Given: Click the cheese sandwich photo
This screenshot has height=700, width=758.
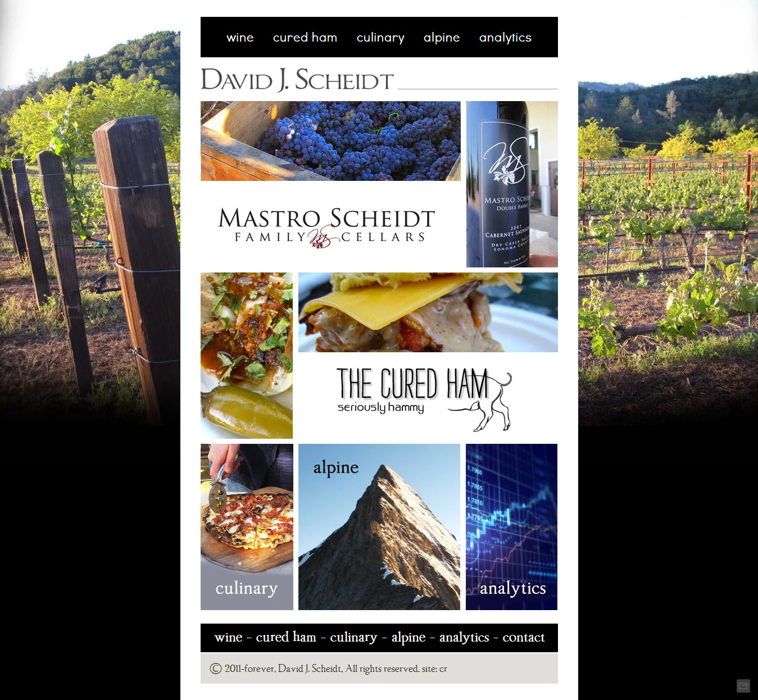Looking at the screenshot, I should [x=428, y=312].
